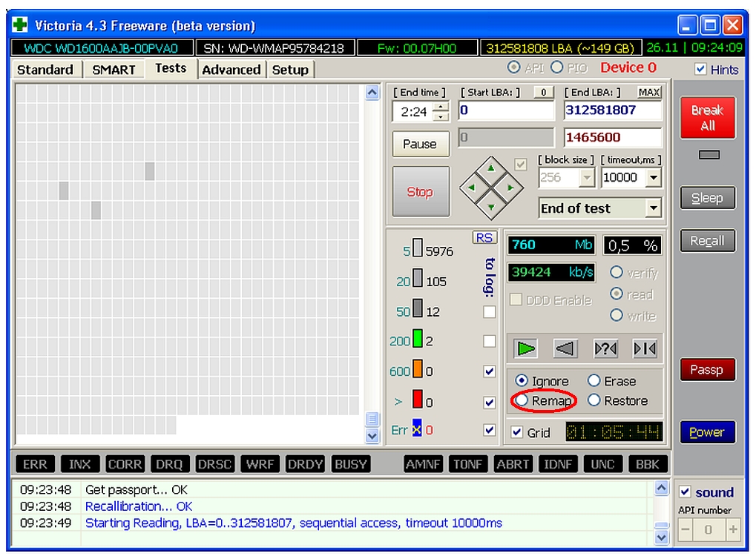Click the scan grid scrollbar down arrow

(x=372, y=436)
